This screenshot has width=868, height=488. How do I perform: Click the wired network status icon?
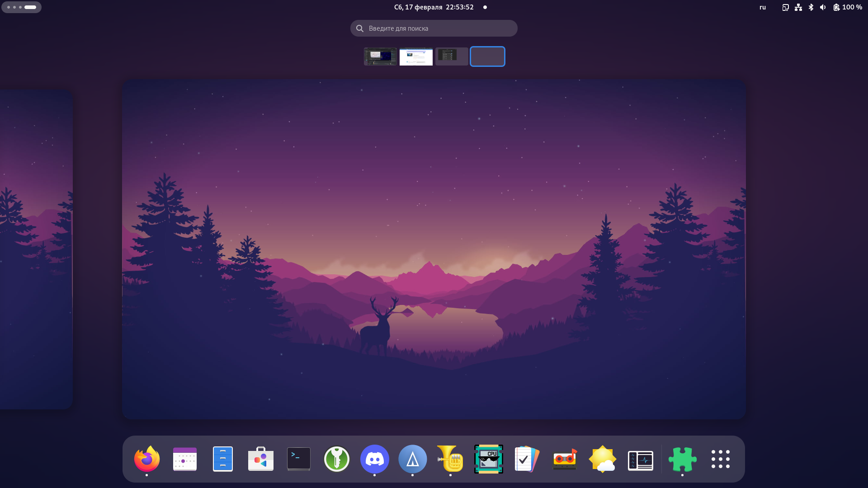[798, 7]
